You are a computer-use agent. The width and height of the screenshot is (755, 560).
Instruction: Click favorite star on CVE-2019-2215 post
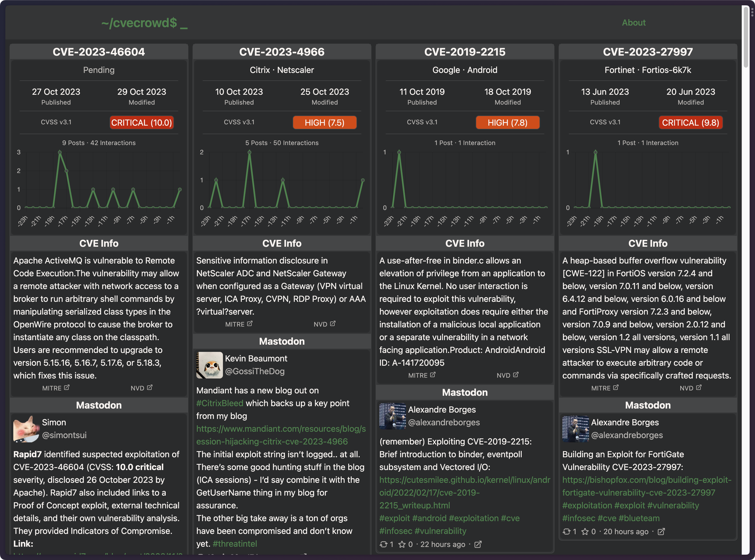point(402,544)
